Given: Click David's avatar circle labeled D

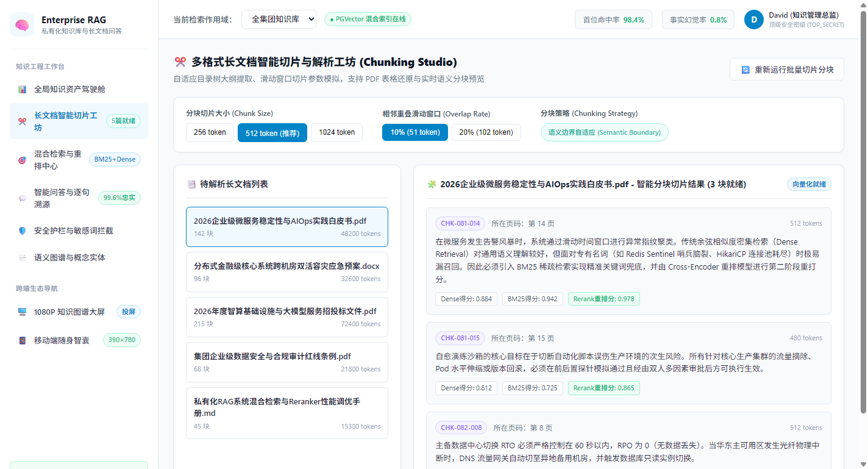Looking at the screenshot, I should click(x=754, y=20).
